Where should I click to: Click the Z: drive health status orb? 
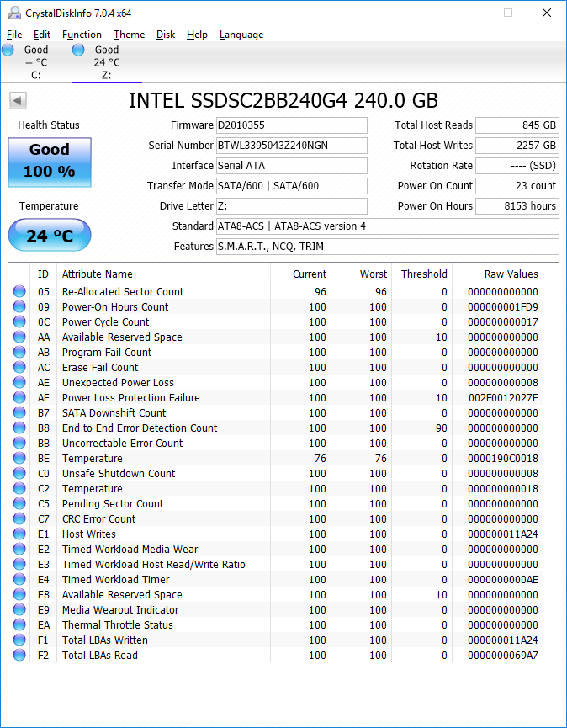click(78, 50)
